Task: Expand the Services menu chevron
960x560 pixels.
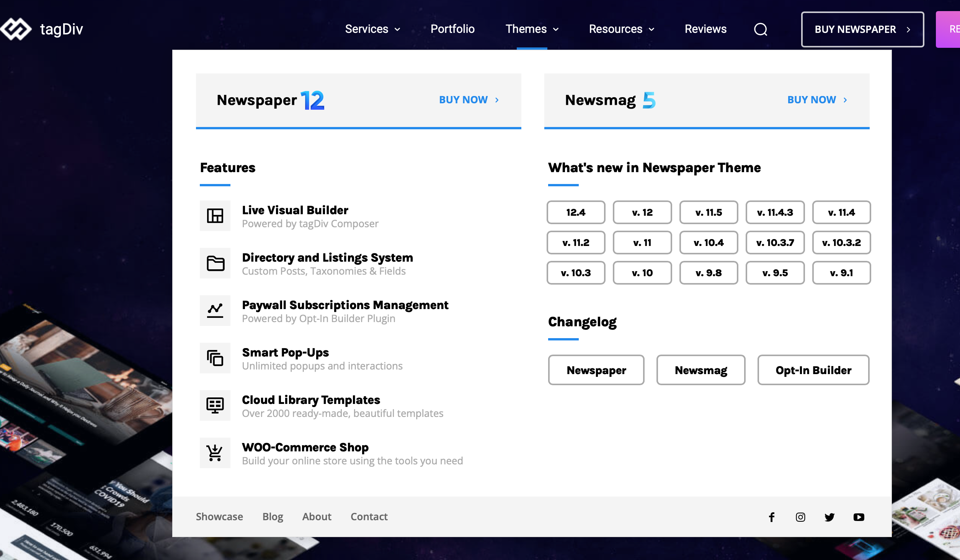Action: tap(397, 29)
